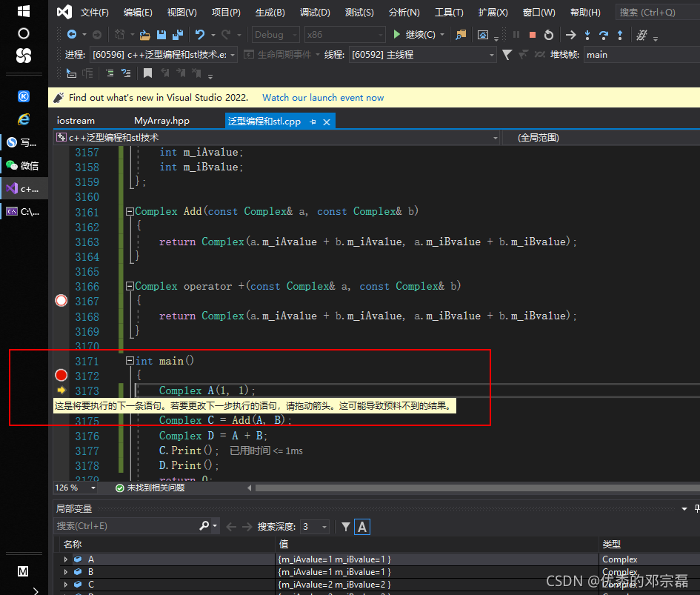
Task: Step into the next statement
Action: tap(587, 34)
